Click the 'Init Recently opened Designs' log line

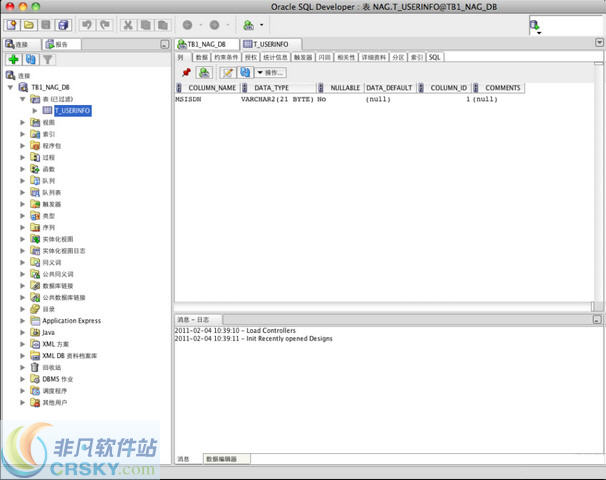point(254,339)
